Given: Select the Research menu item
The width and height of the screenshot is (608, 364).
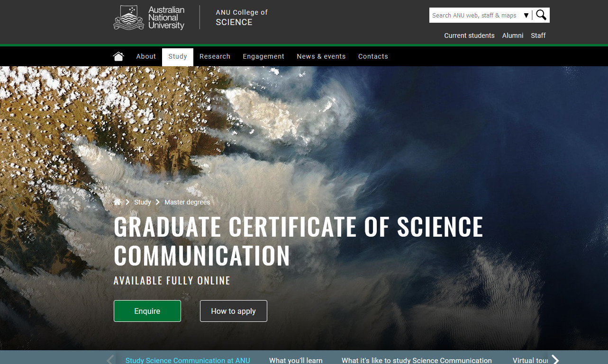Looking at the screenshot, I should coord(215,56).
